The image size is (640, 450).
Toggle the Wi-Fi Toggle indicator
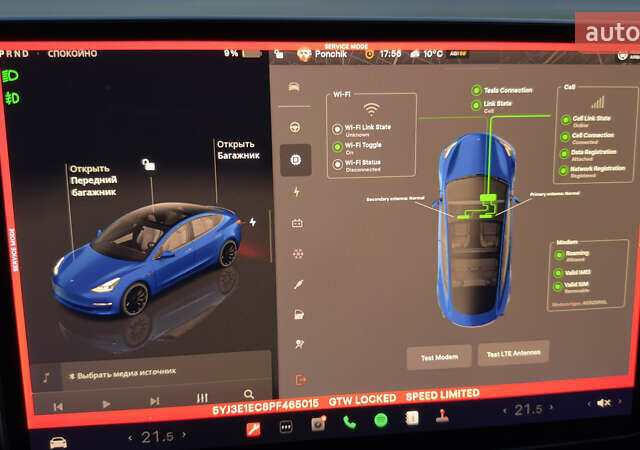pyautogui.click(x=337, y=147)
